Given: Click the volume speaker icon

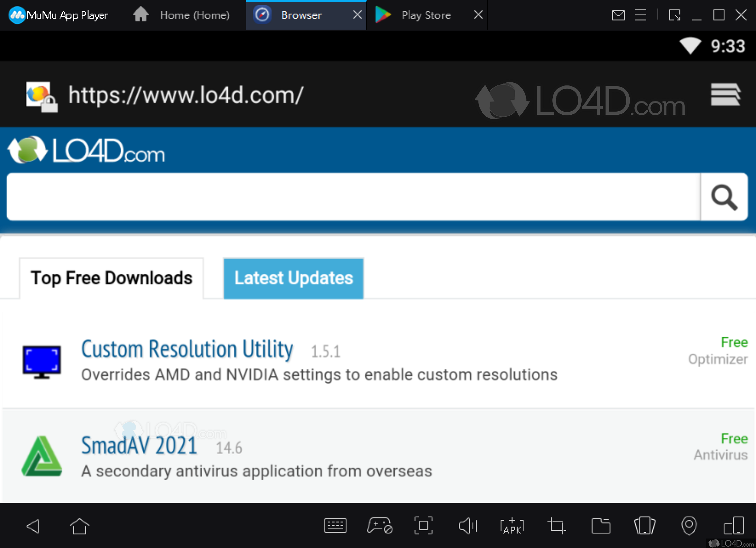Looking at the screenshot, I should 468,526.
